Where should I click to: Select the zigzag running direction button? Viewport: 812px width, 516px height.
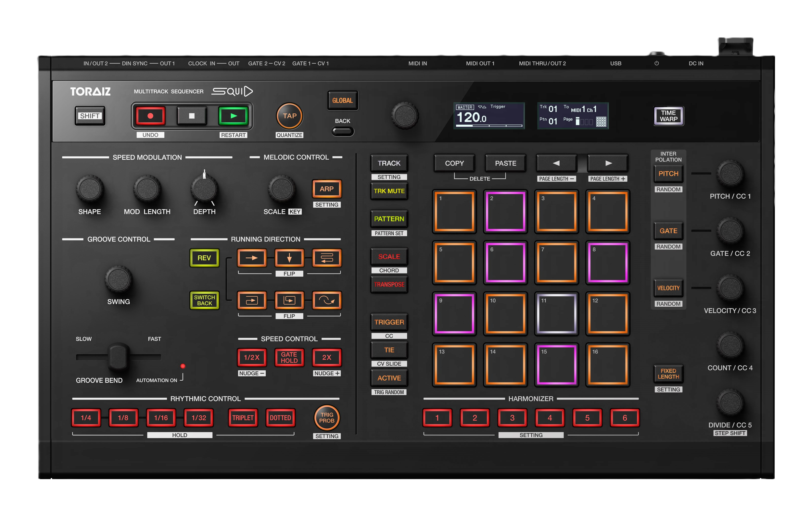(x=326, y=258)
